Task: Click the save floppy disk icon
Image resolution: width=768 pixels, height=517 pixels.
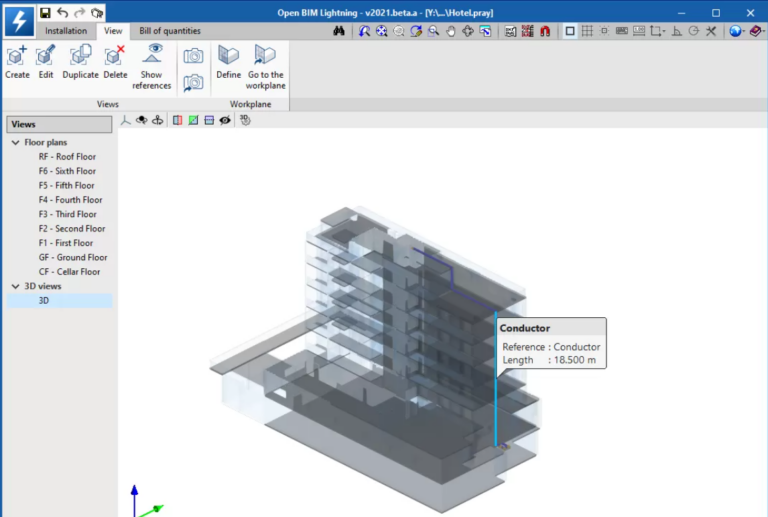Action: tap(45, 13)
